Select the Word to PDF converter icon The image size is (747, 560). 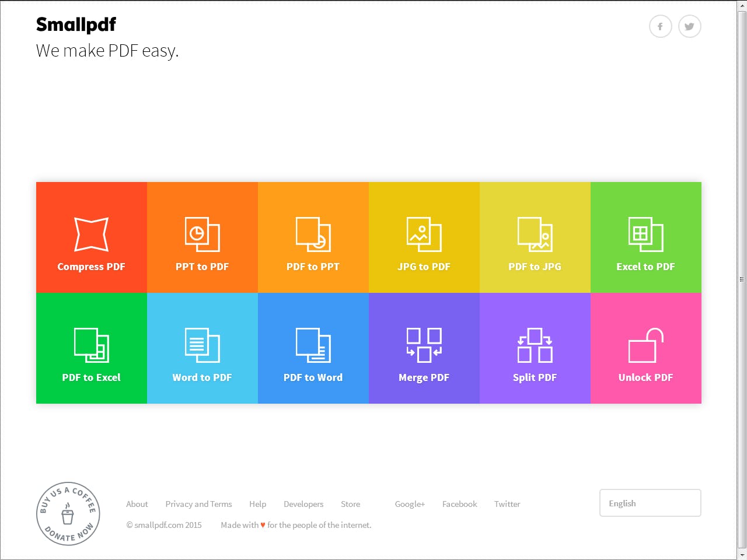click(x=203, y=345)
